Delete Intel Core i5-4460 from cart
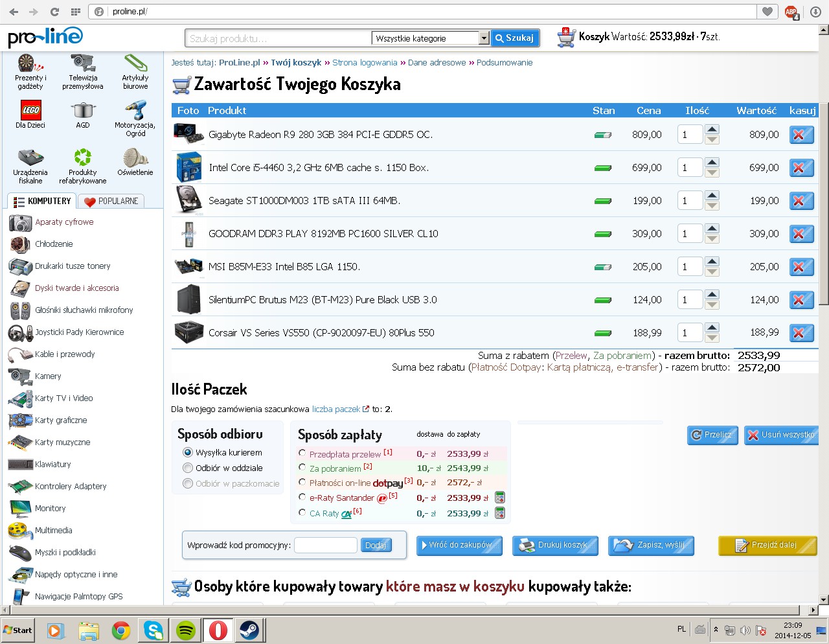This screenshot has height=644, width=829. click(x=801, y=168)
